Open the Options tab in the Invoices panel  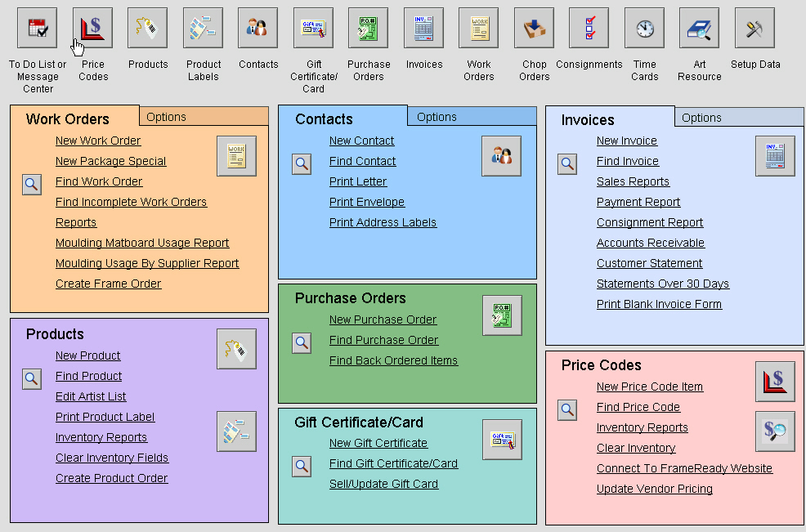(x=701, y=118)
